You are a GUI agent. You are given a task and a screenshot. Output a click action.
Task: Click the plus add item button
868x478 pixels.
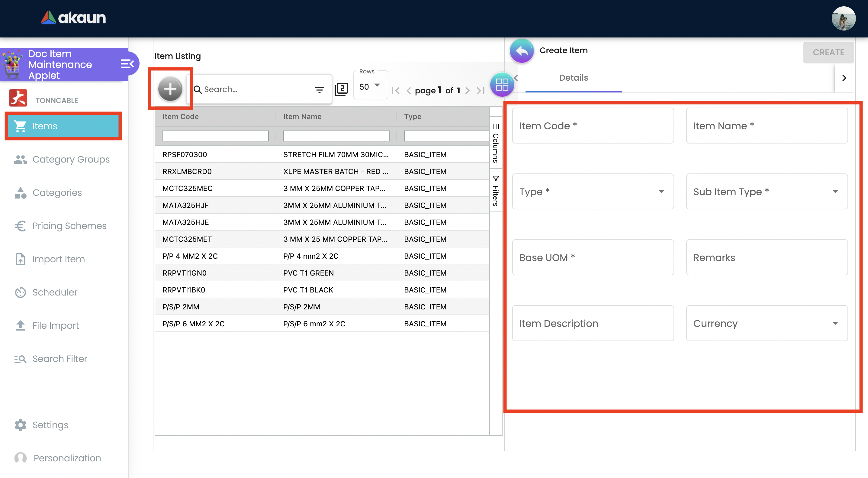tap(170, 89)
